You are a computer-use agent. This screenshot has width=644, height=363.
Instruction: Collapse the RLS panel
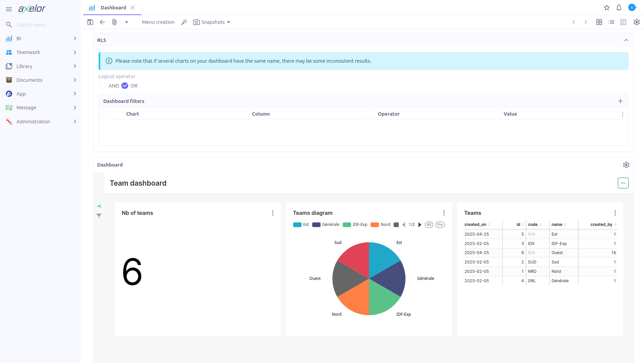point(626,40)
